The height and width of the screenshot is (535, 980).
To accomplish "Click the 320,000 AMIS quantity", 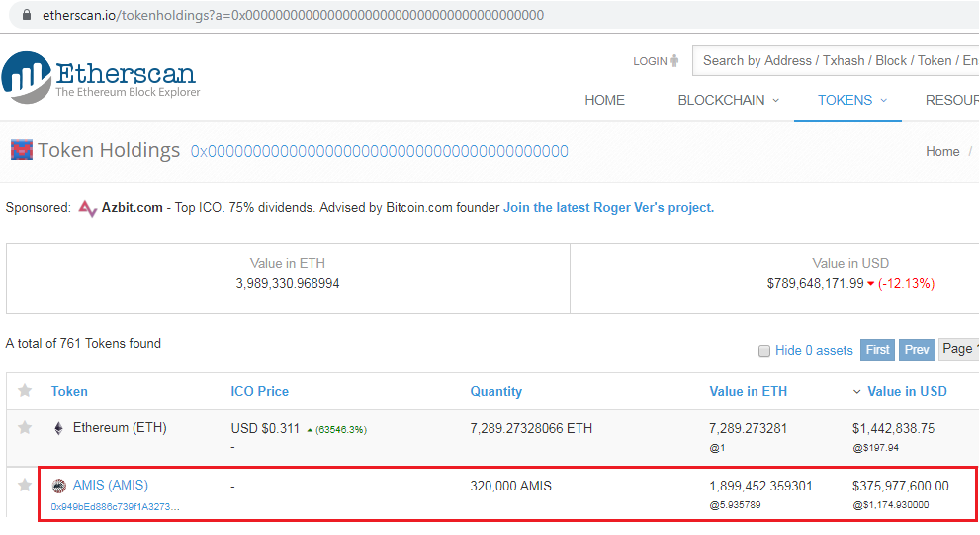I will coord(510,486).
